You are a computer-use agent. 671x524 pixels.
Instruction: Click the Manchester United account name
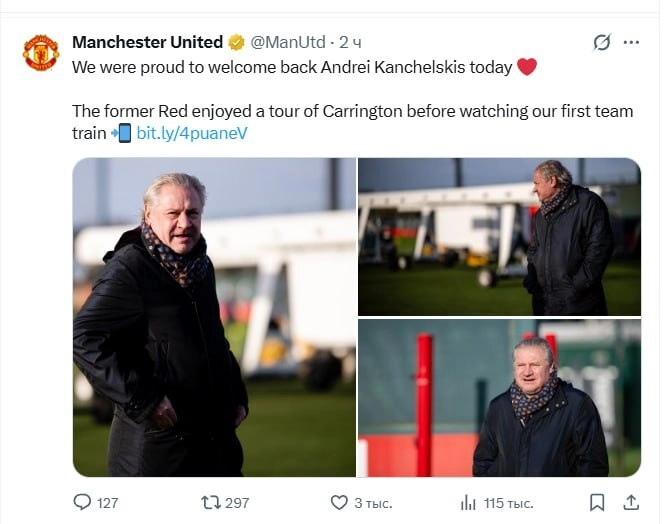147,42
